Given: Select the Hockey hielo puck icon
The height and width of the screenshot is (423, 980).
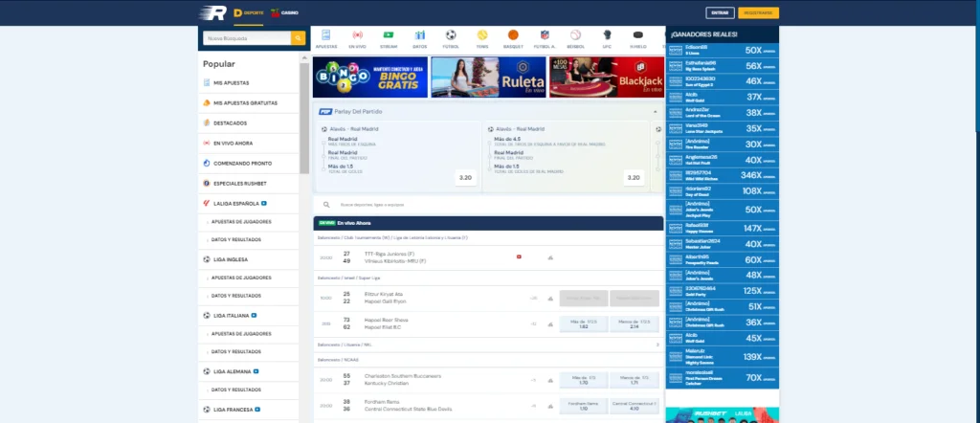Looking at the screenshot, I should (637, 38).
